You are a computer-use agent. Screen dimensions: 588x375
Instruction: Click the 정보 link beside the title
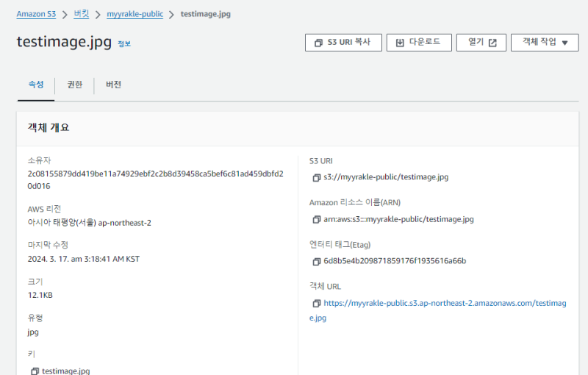pos(124,44)
